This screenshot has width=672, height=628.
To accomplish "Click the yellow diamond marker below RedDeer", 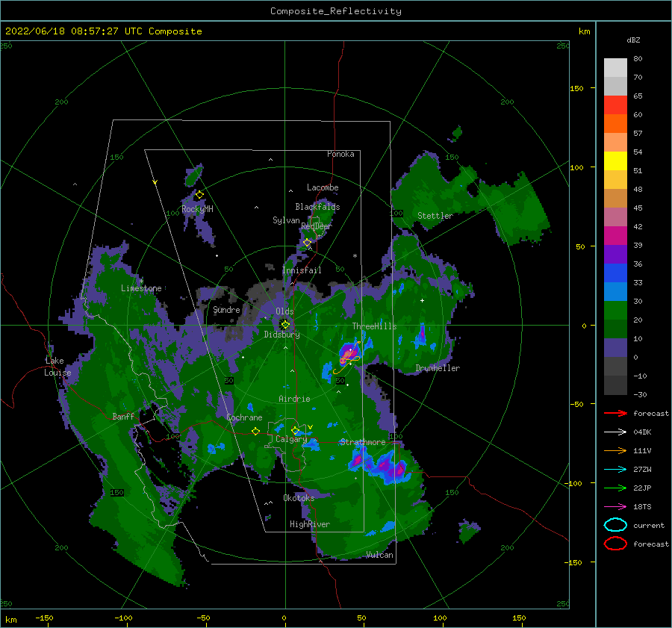I will (307, 243).
